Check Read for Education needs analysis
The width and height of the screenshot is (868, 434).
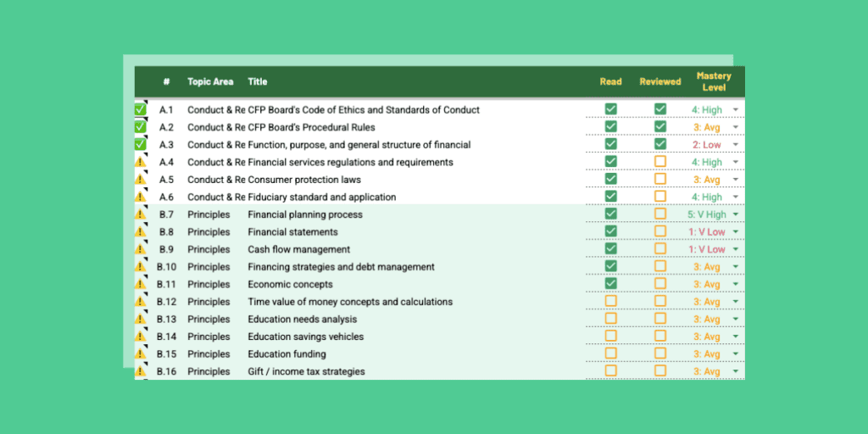(610, 319)
